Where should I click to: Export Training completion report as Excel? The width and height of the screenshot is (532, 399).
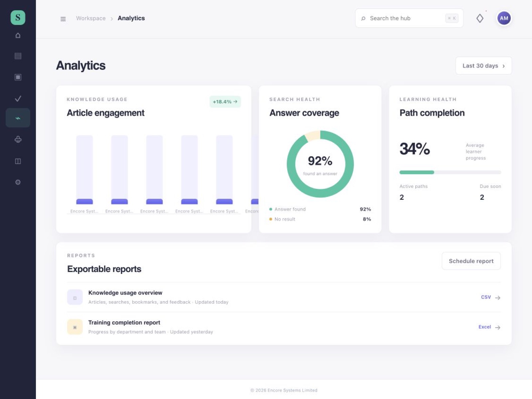pyautogui.click(x=485, y=327)
